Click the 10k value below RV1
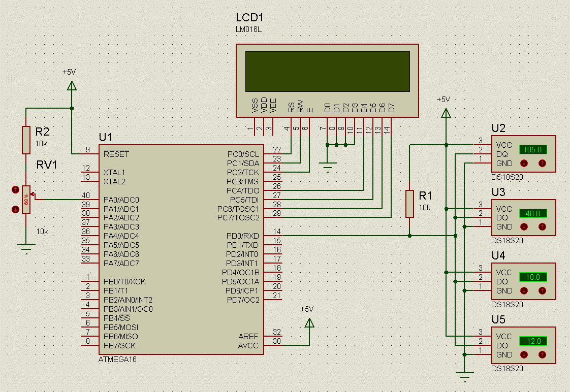This screenshot has height=392, width=570. point(42,232)
